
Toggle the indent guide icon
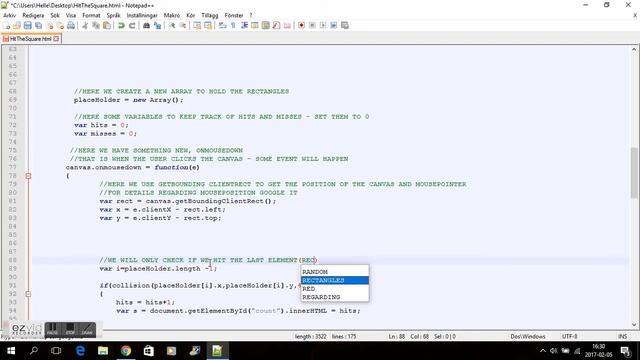(x=244, y=25)
